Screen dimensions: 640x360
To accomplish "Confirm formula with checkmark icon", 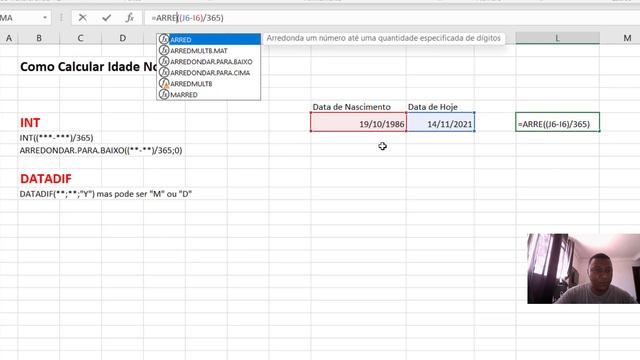I will point(107,18).
